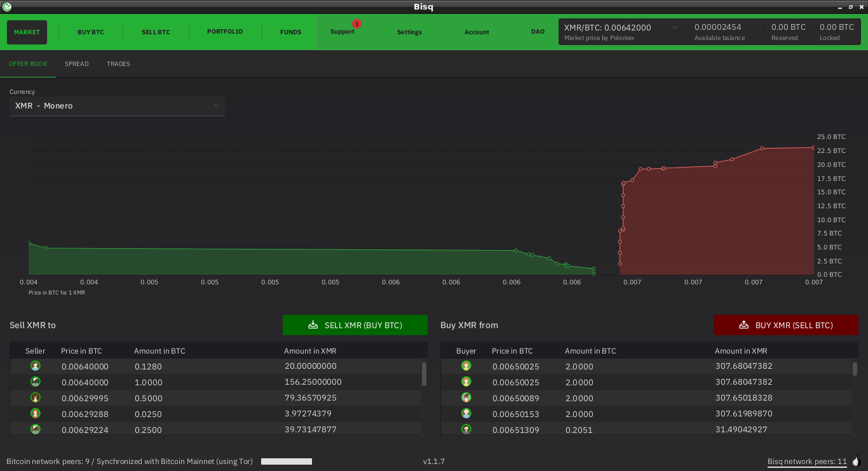Select sell offer amount 39.73147877 XMR
The width and height of the screenshot is (868, 471).
(x=310, y=430)
